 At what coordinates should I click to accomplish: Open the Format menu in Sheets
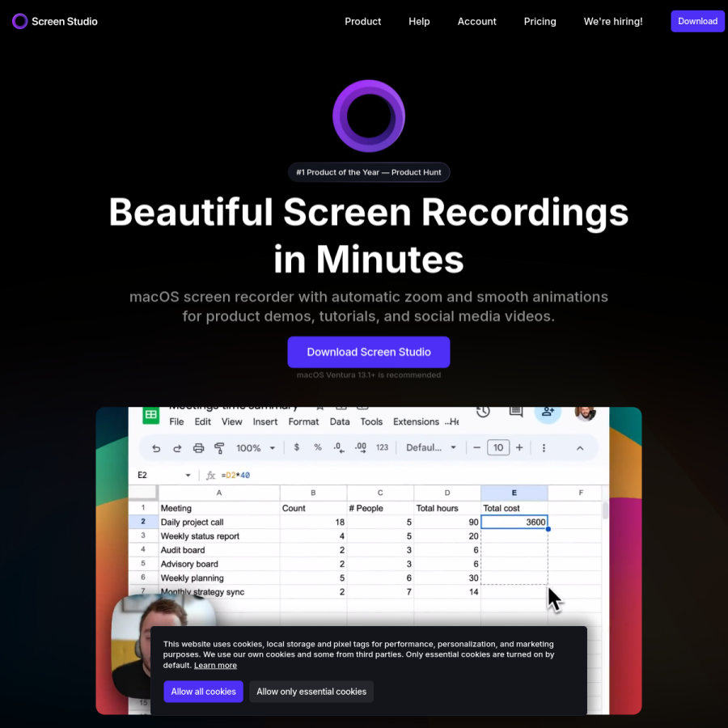coord(303,421)
